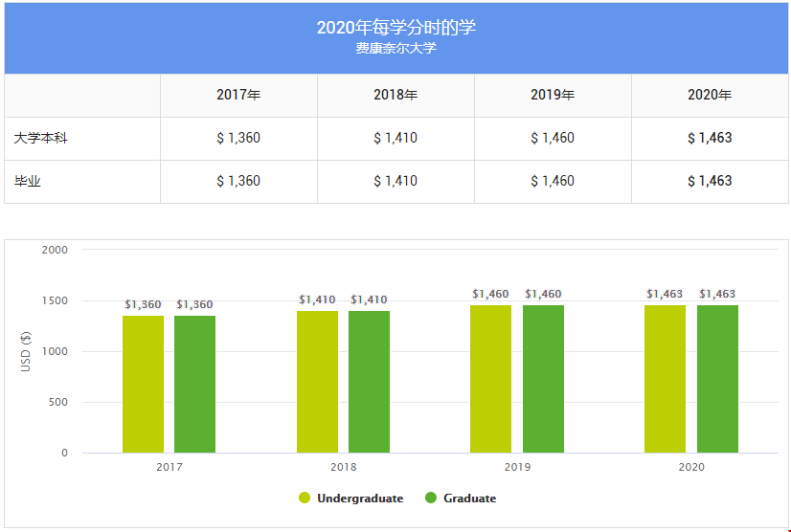Click the $1,360 label above 2017 Undergraduate bar
This screenshot has width=791, height=532.
(144, 304)
